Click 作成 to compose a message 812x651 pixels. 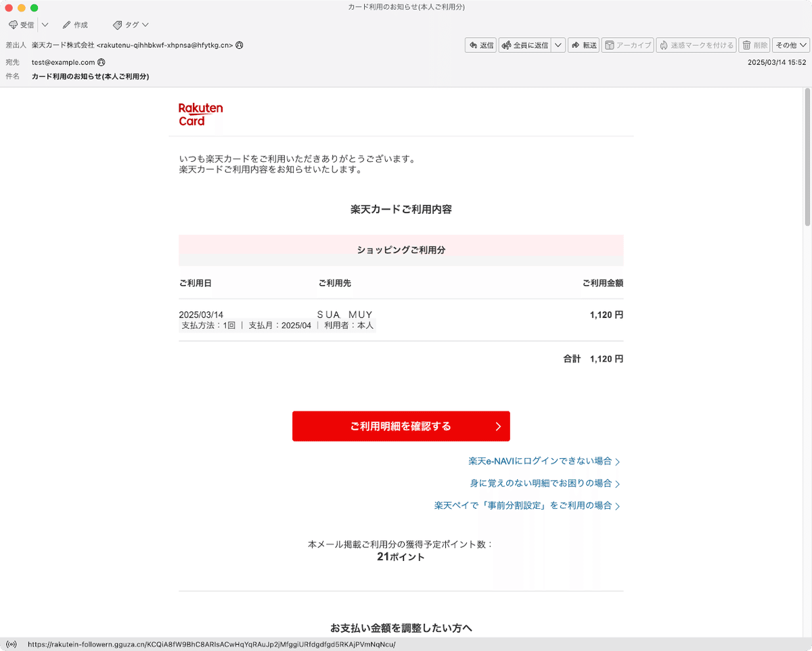pyautogui.click(x=75, y=25)
